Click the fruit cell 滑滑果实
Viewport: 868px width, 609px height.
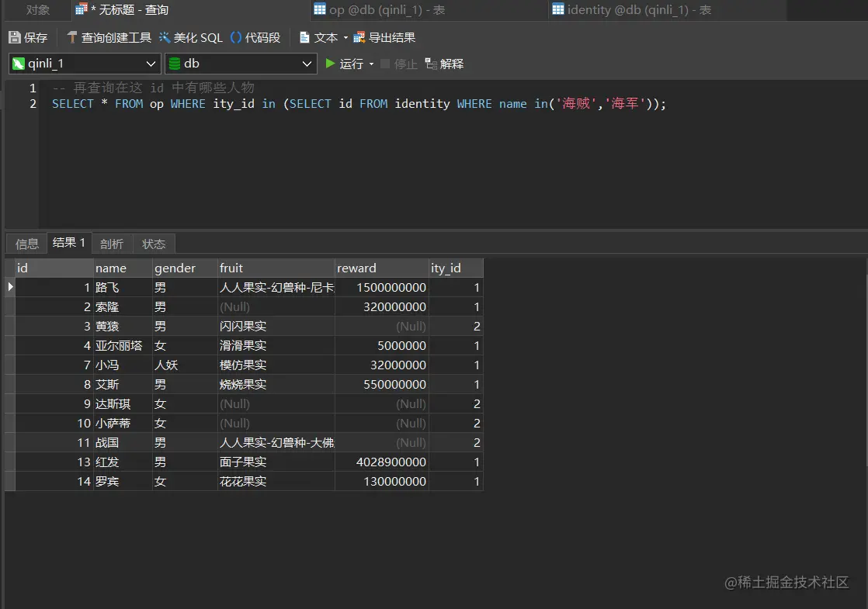(x=276, y=346)
